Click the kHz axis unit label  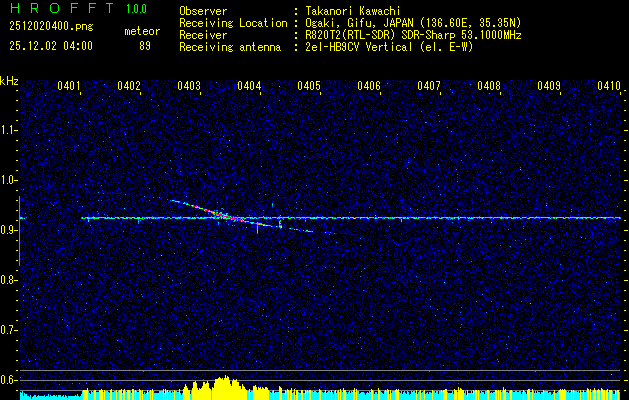[x=9, y=81]
